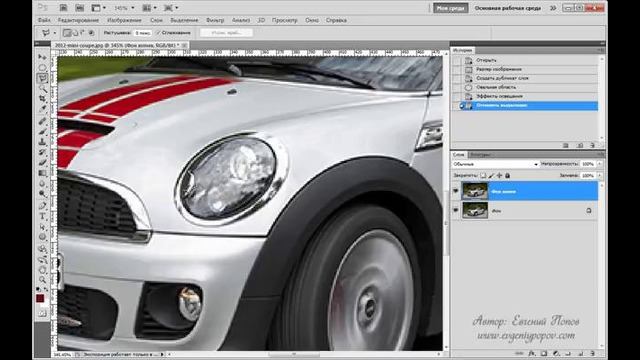This screenshot has height=360, width=640.
Task: Add a layer mask
Action: coord(544,353)
